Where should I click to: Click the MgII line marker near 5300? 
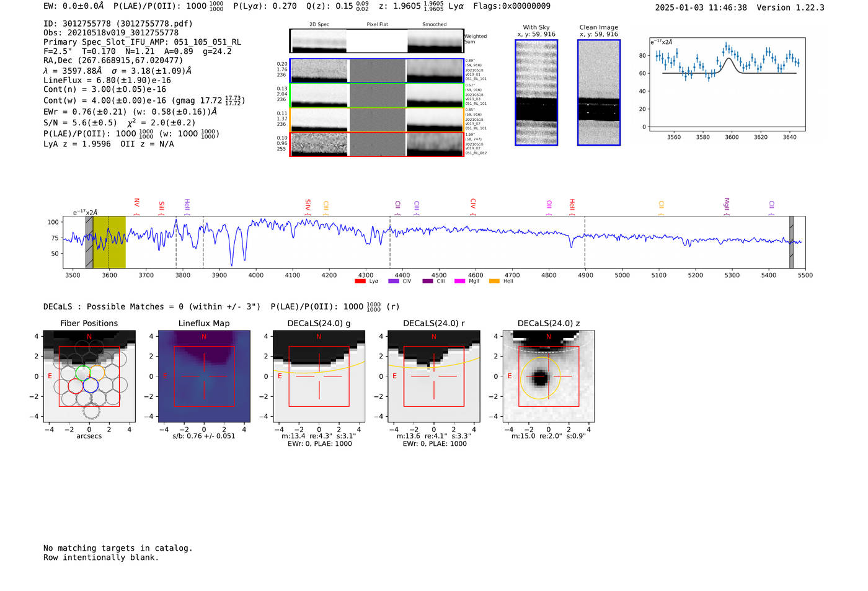pos(727,206)
